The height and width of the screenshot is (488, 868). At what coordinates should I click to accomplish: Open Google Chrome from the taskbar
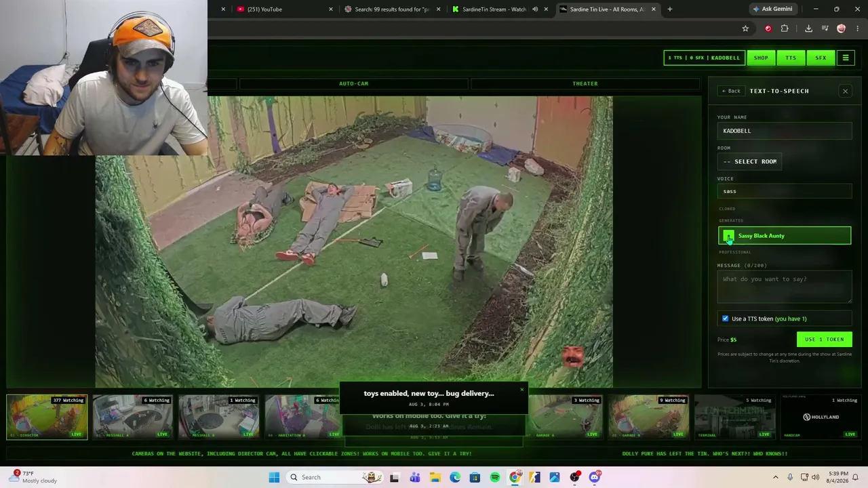(x=515, y=477)
